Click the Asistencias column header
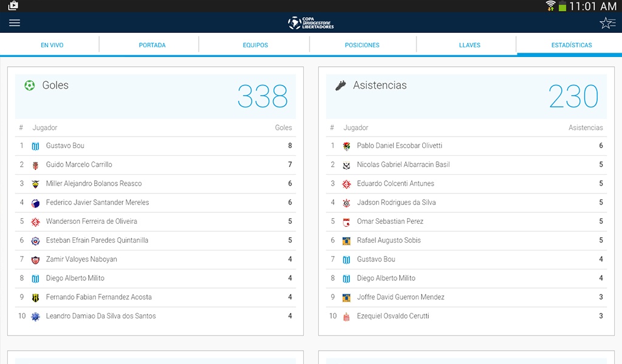The height and width of the screenshot is (364, 622). coord(586,127)
